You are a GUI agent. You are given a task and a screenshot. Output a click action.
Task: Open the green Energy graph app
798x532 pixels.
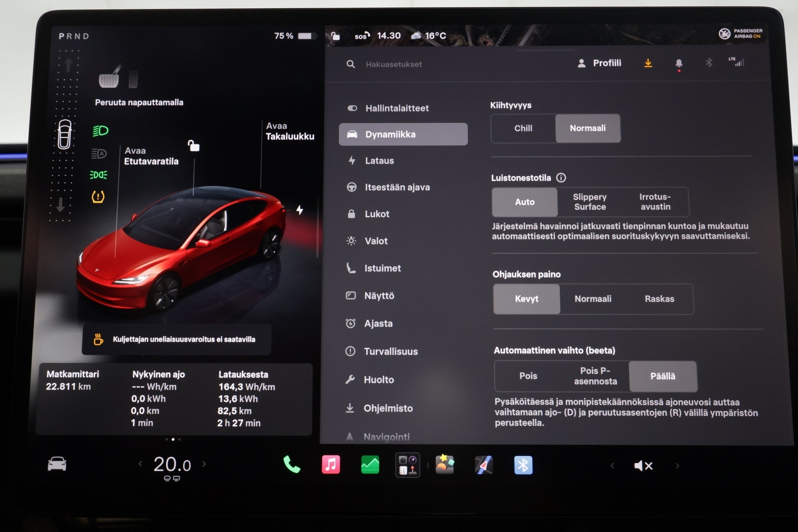click(x=370, y=465)
